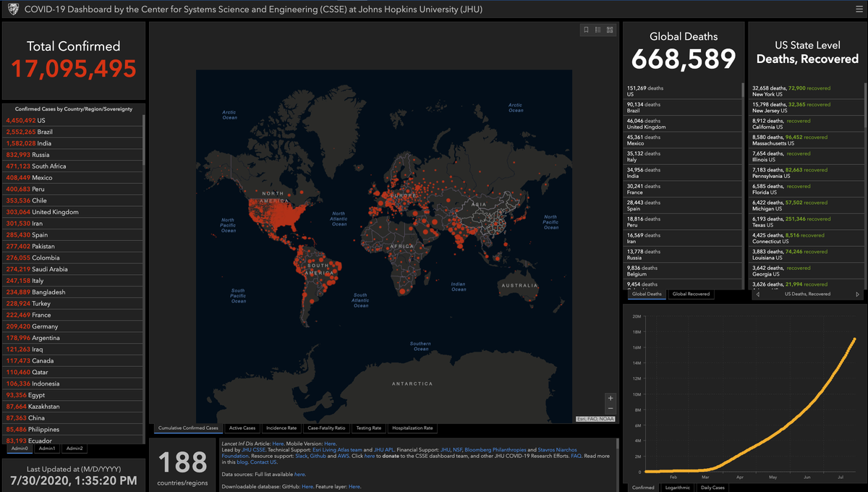Open the Contact US link

coord(263,462)
